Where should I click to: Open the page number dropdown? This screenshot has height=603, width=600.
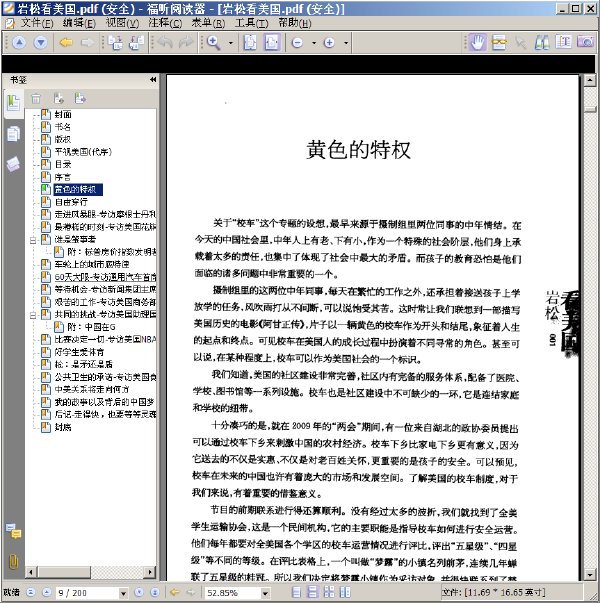[123, 593]
